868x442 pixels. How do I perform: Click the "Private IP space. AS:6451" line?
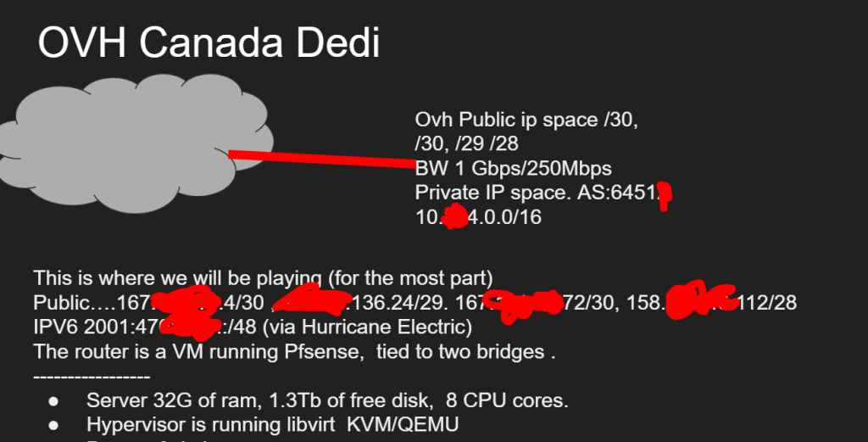point(536,193)
